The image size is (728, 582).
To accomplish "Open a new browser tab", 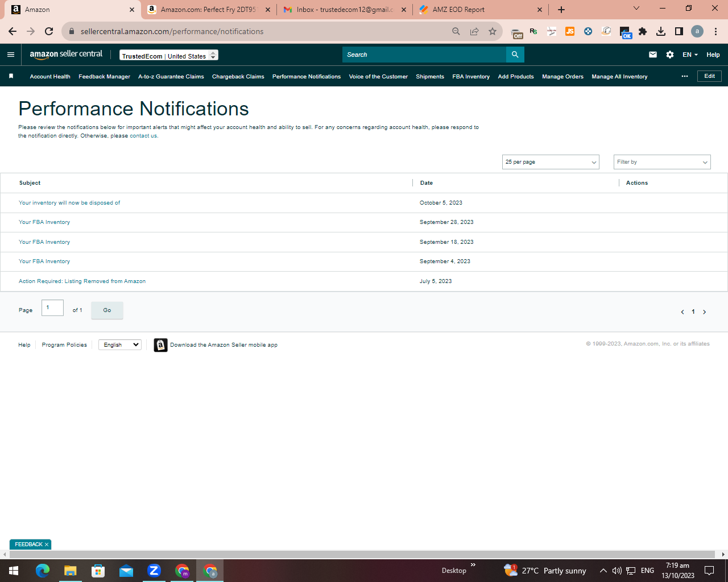I will [561, 10].
